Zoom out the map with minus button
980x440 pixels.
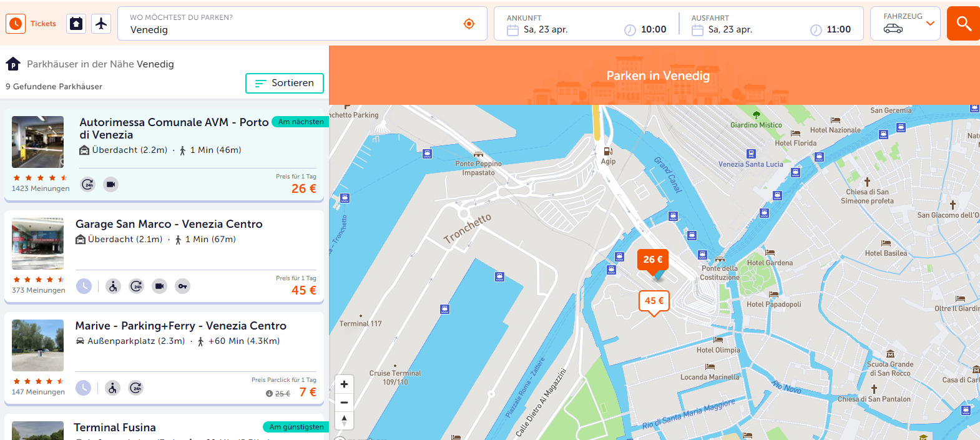point(344,402)
